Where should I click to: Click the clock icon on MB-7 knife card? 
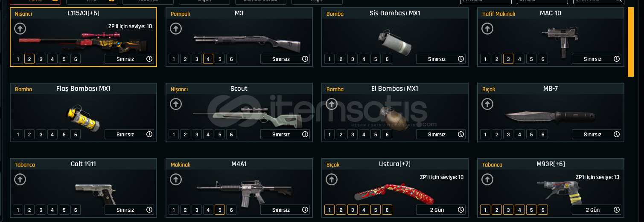click(x=617, y=134)
